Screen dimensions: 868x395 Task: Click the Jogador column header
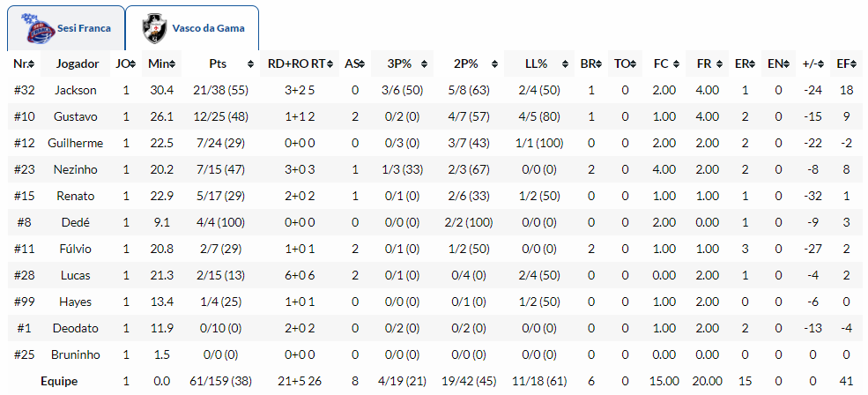click(x=75, y=63)
